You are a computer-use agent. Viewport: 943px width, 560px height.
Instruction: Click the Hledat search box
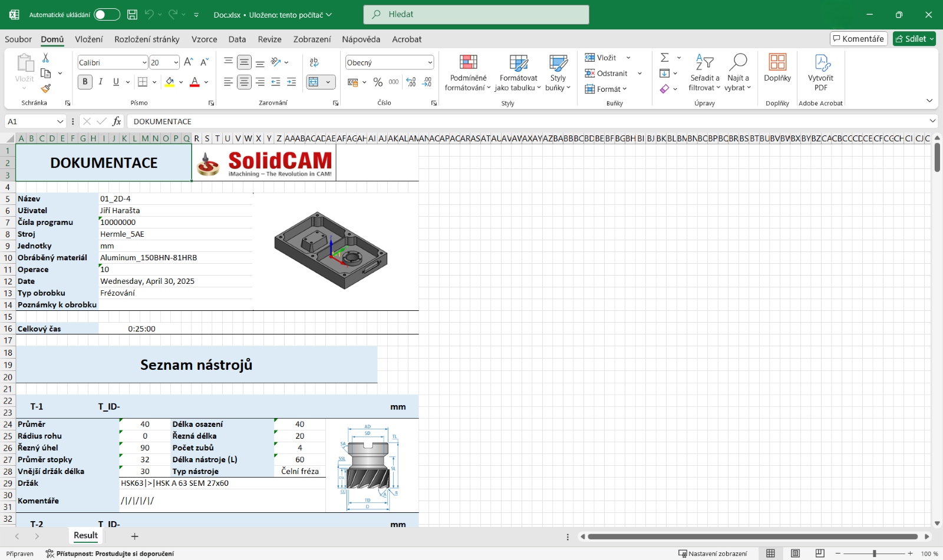tap(476, 14)
